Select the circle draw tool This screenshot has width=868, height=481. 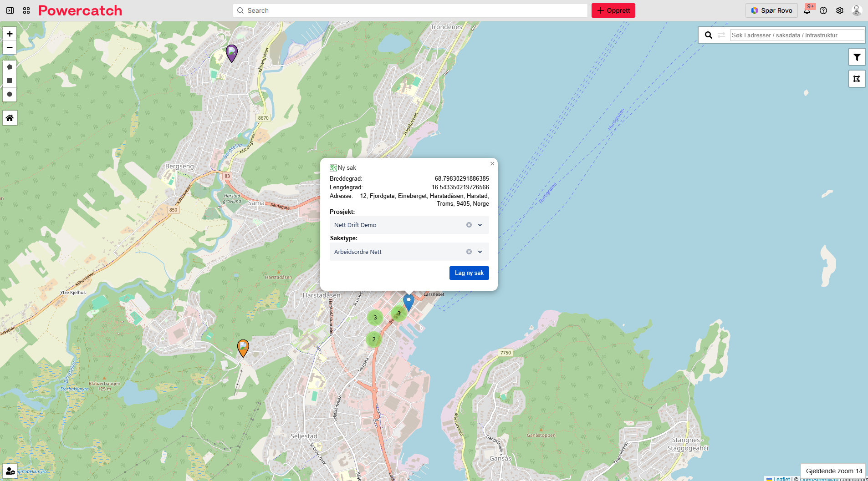pyautogui.click(x=10, y=94)
